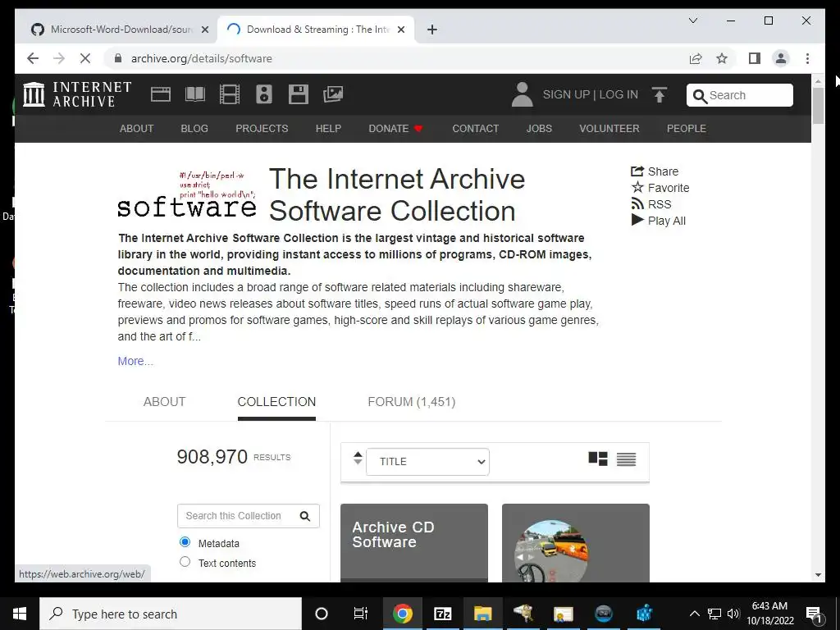Image resolution: width=840 pixels, height=630 pixels.
Task: Click Play All
Action: coord(659,221)
